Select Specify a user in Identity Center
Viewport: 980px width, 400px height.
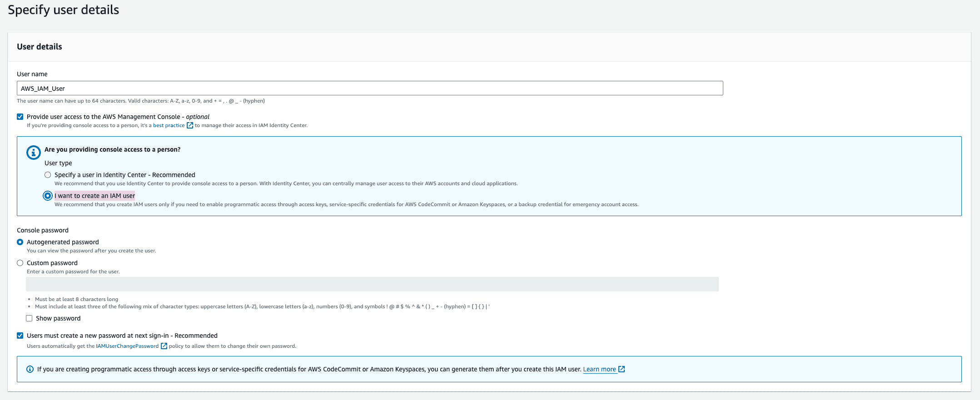tap(48, 175)
